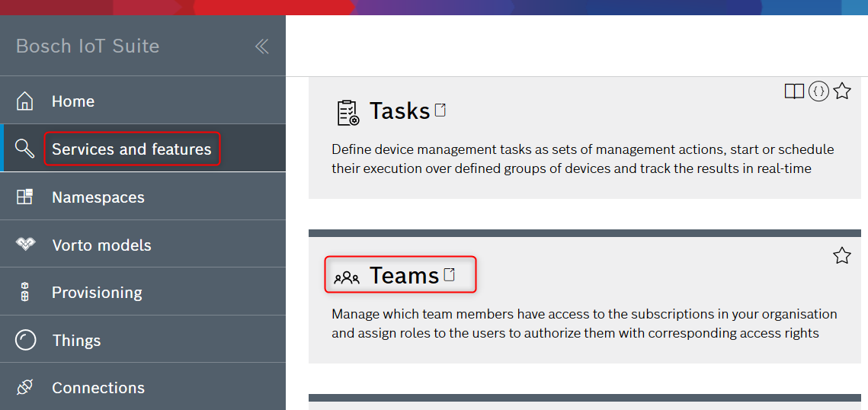Click the Vorto models icon
Viewport: 868px width, 410px height.
coord(25,245)
